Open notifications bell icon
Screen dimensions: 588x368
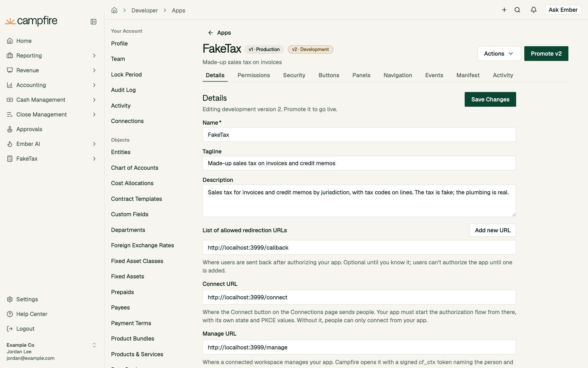click(x=533, y=10)
